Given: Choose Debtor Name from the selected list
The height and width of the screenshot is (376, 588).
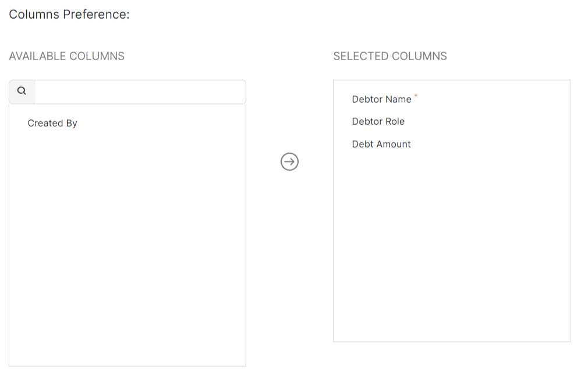Looking at the screenshot, I should (x=381, y=99).
